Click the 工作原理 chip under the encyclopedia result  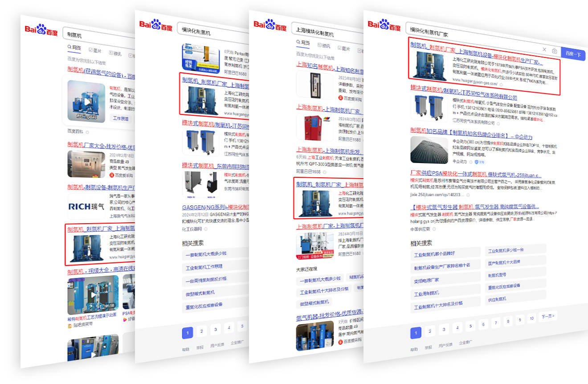click(121, 118)
